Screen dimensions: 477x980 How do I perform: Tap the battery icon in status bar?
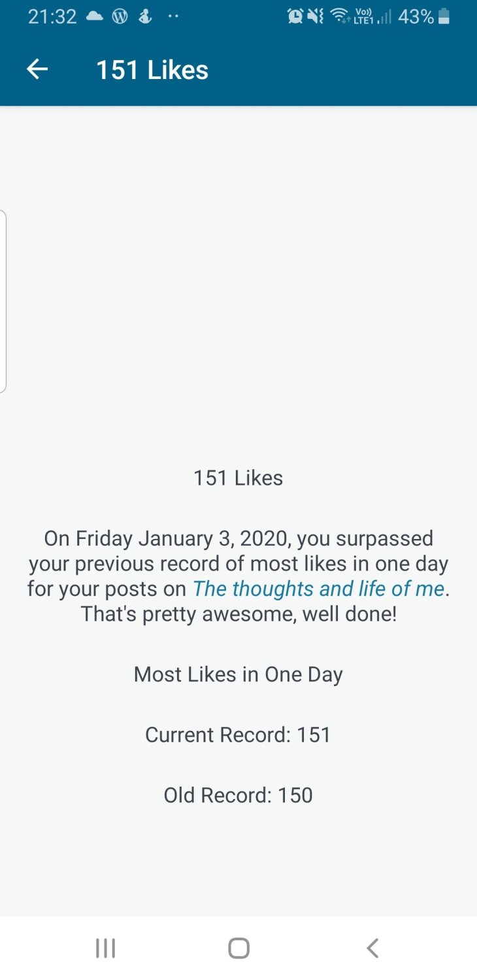click(444, 17)
